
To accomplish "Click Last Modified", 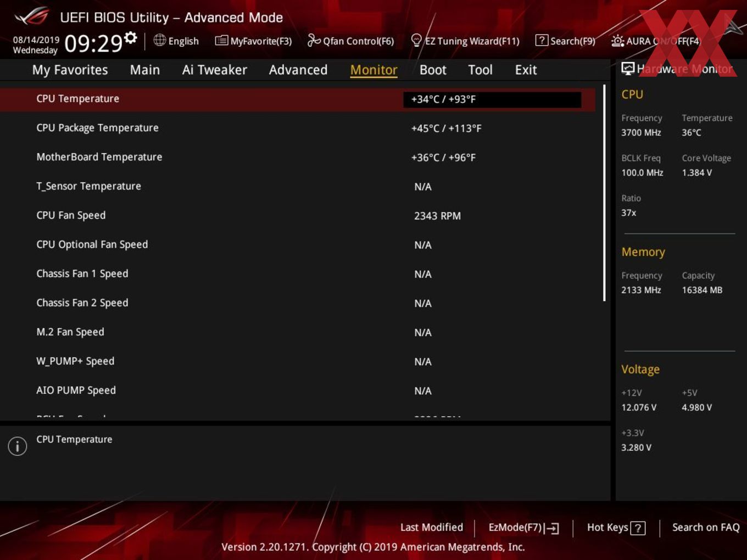I will click(x=432, y=528).
